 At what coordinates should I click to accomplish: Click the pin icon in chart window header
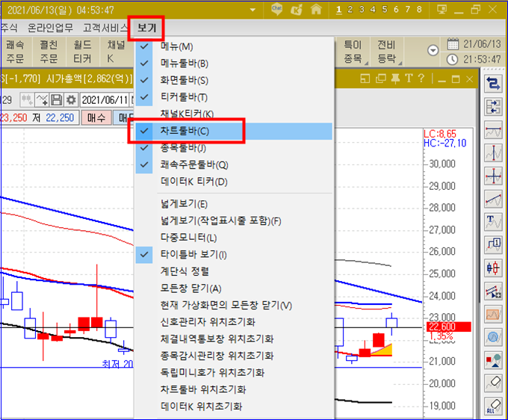pos(395,78)
